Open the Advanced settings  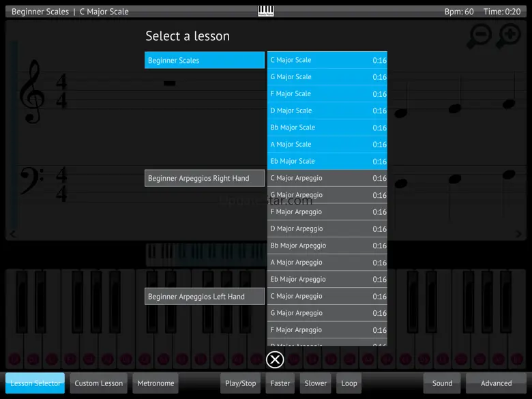[496, 383]
